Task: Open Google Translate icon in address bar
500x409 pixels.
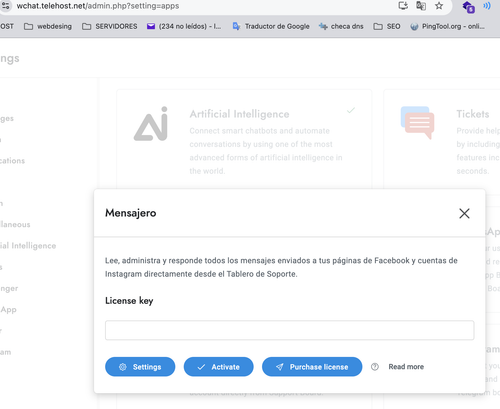Action: pos(421,6)
